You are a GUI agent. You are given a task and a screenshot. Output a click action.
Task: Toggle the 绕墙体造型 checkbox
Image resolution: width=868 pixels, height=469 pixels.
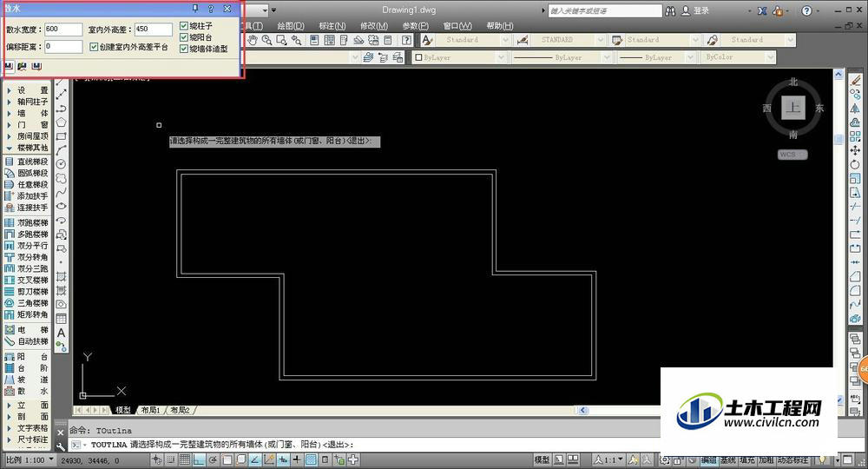tap(184, 49)
